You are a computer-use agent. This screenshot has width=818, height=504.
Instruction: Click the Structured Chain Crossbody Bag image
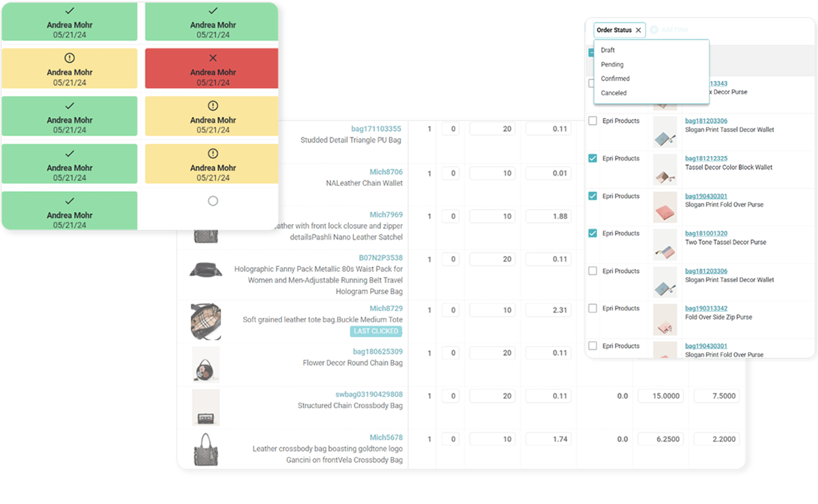pos(206,407)
